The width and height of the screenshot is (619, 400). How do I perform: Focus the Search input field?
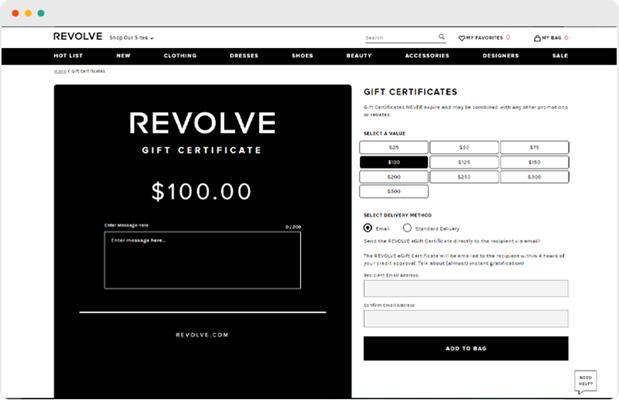(401, 38)
